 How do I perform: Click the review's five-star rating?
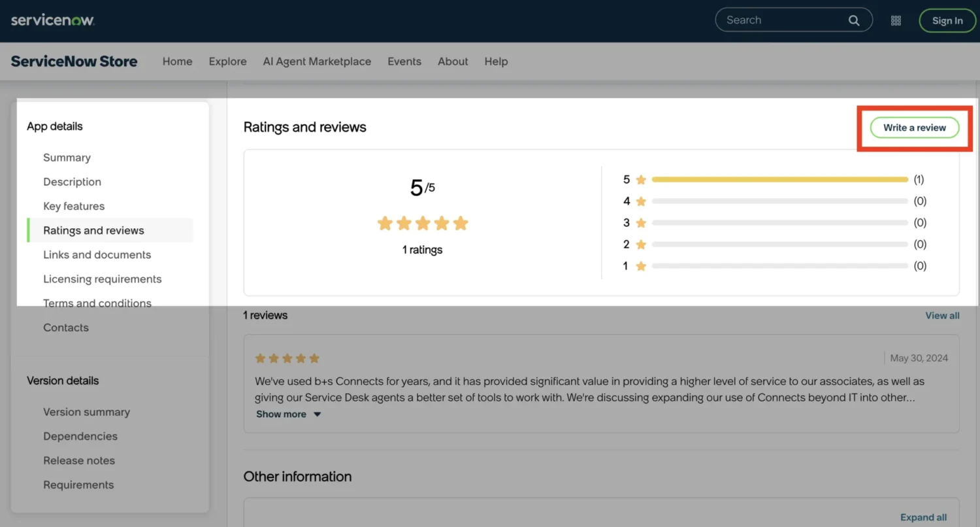287,358
